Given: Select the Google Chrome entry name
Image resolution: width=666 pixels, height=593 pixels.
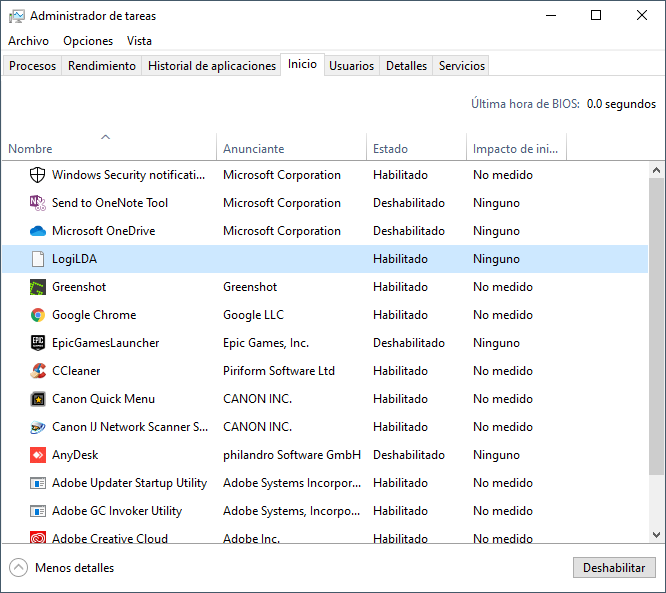Looking at the screenshot, I should (x=94, y=315).
